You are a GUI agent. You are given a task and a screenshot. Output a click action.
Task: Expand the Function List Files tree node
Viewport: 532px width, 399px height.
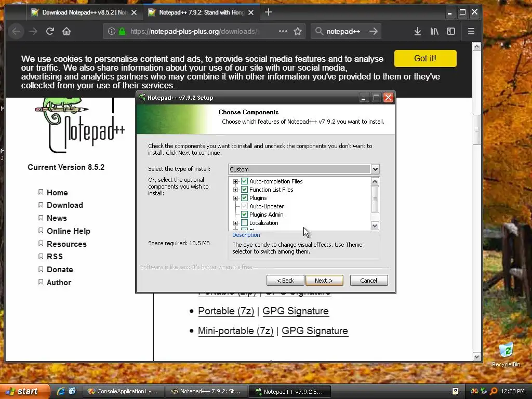tap(235, 190)
